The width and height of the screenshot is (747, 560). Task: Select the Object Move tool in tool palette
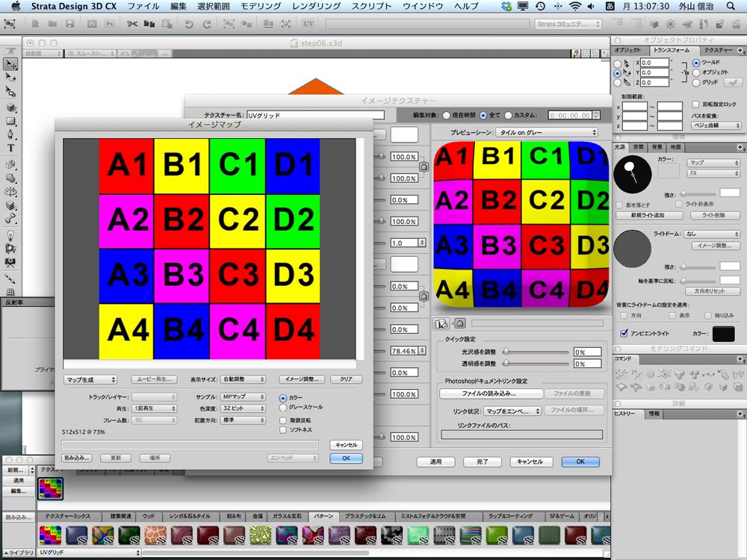coord(10,63)
